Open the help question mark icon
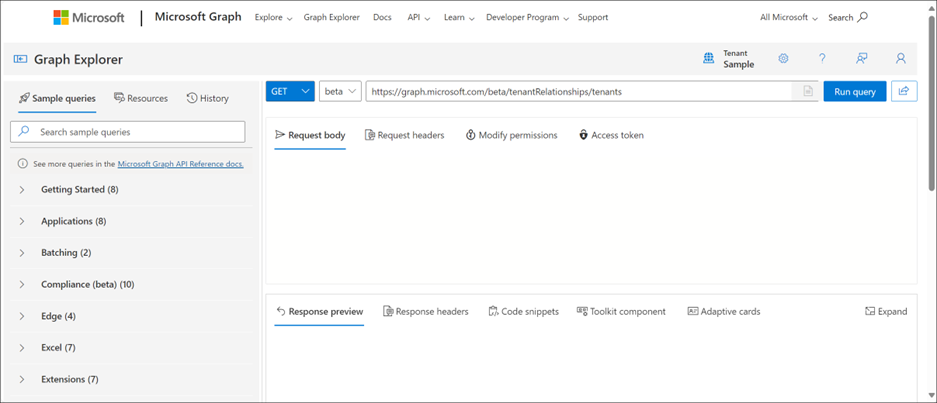 tap(822, 59)
